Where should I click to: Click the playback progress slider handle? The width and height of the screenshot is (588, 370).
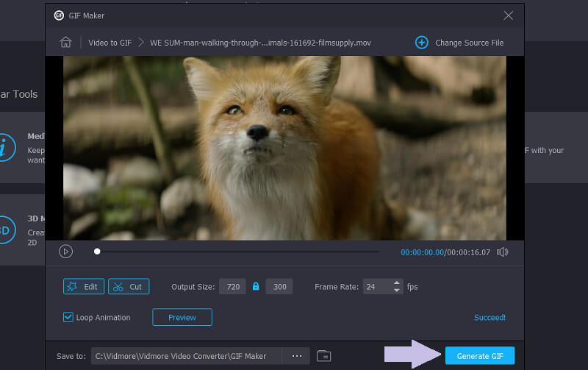click(97, 252)
